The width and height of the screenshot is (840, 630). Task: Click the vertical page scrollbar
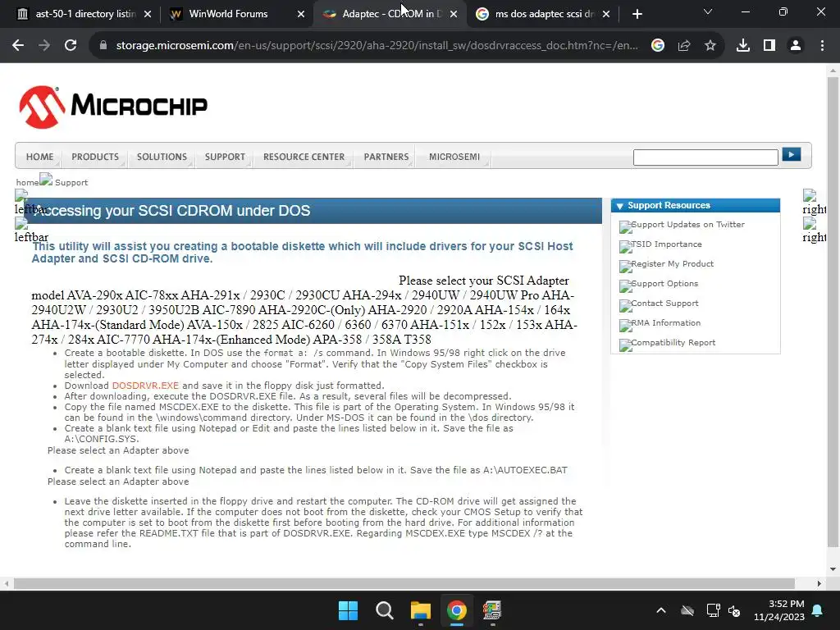tap(833, 312)
